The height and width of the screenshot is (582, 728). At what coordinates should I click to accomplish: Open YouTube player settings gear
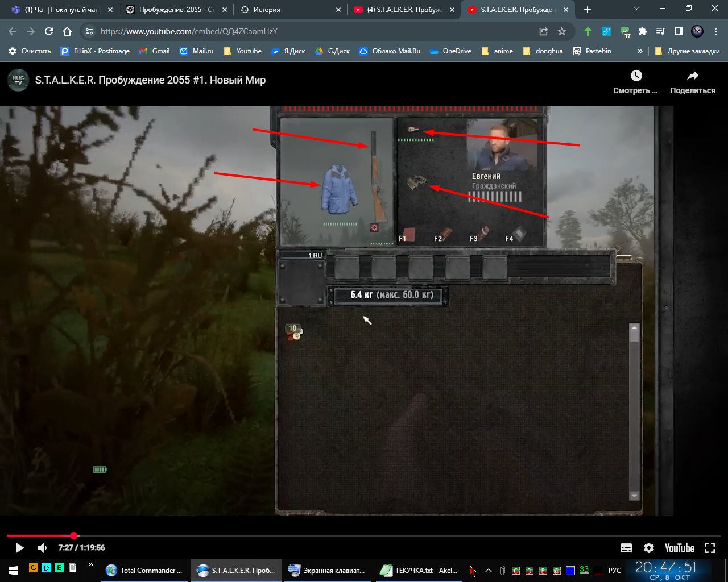[649, 548]
